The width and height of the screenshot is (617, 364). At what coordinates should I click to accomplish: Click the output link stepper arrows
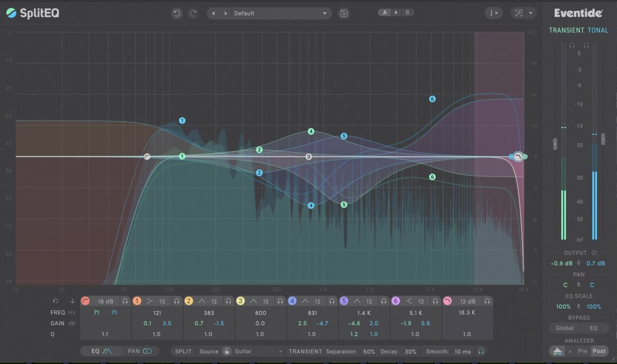pyautogui.click(x=579, y=263)
